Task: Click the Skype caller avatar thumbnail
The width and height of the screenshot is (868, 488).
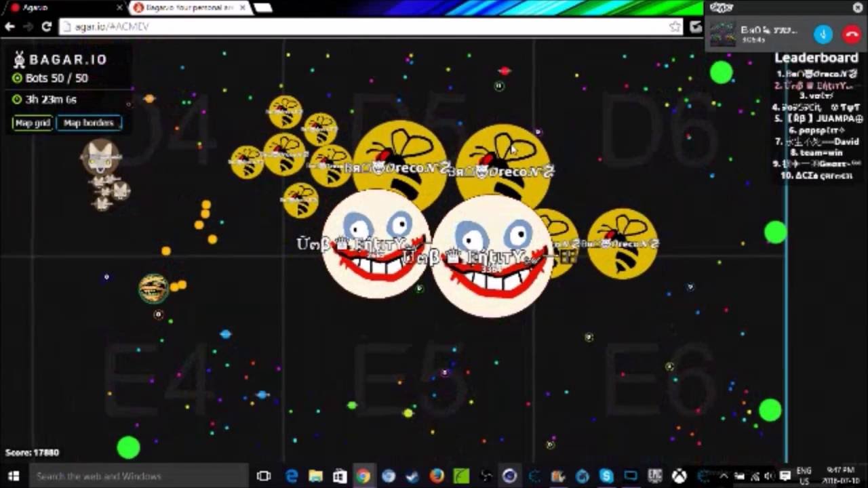Action: 722,34
